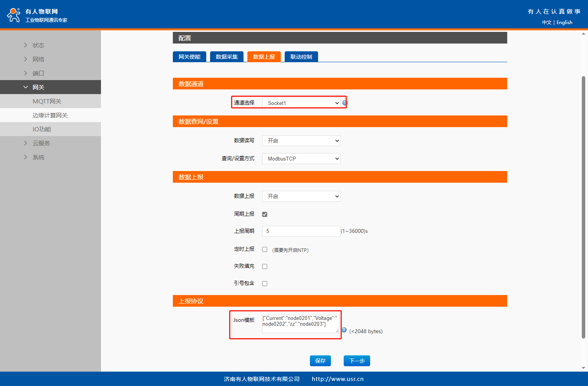Image resolution: width=588 pixels, height=386 pixels.
Task: Expand the 状态 sidebar chevron
Action: click(x=26, y=45)
